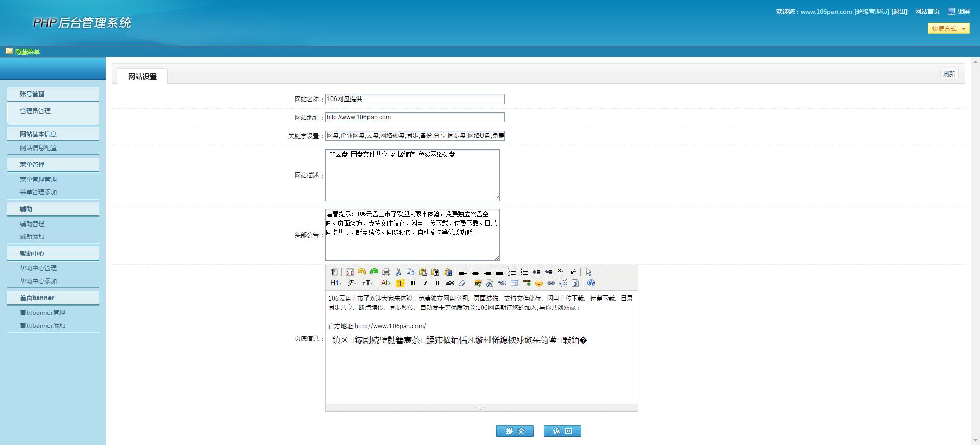Increase indent in editor
This screenshot has height=445, width=980.
(536, 272)
